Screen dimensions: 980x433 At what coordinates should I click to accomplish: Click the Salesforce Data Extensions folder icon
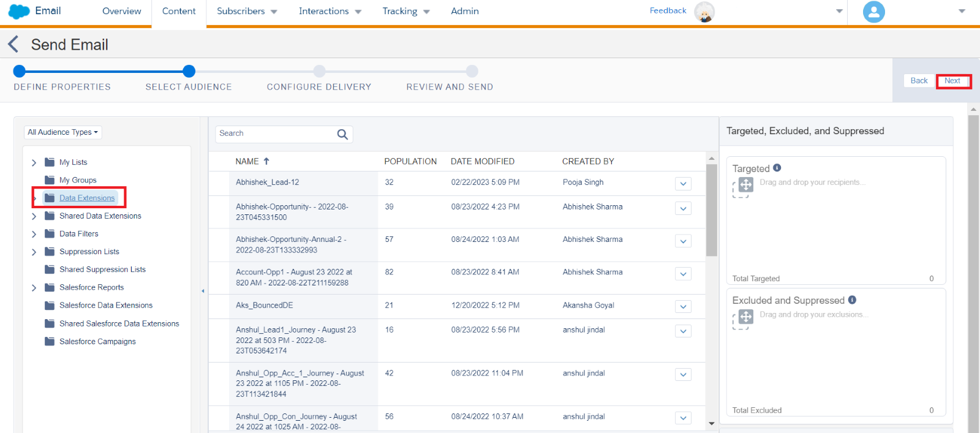point(50,305)
